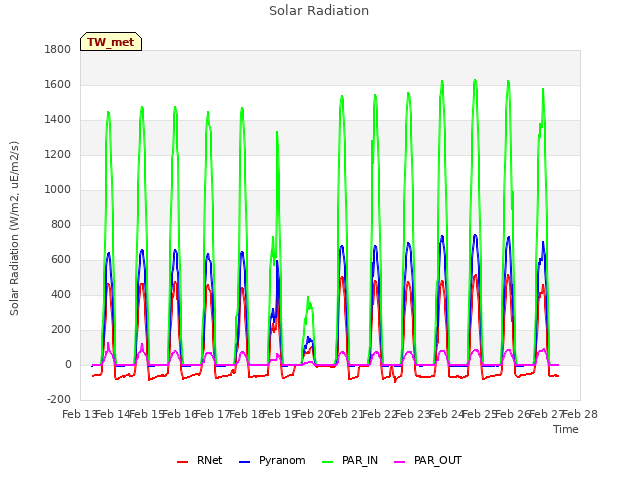Viewport: 640px width, 480px height.
Task: Click the red RNet legend swatch
Action: (182, 462)
